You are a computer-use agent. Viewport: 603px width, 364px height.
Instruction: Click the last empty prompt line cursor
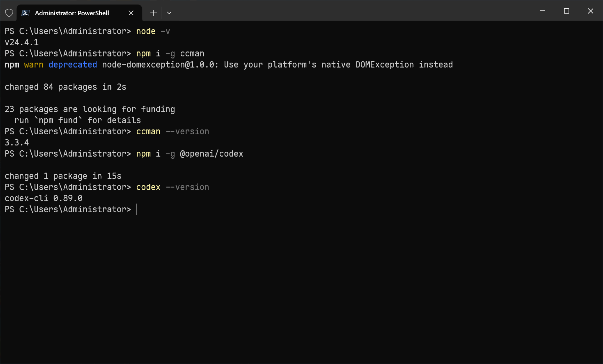pos(136,209)
